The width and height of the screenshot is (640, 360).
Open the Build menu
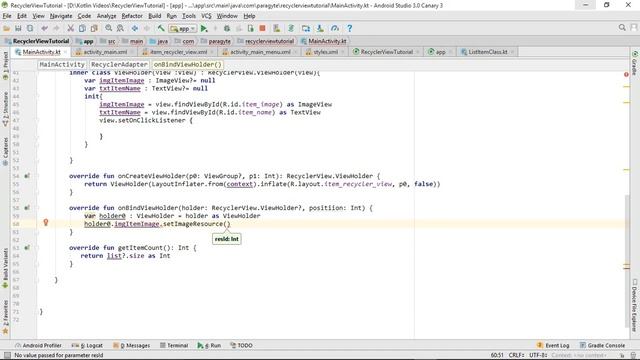(154, 16)
